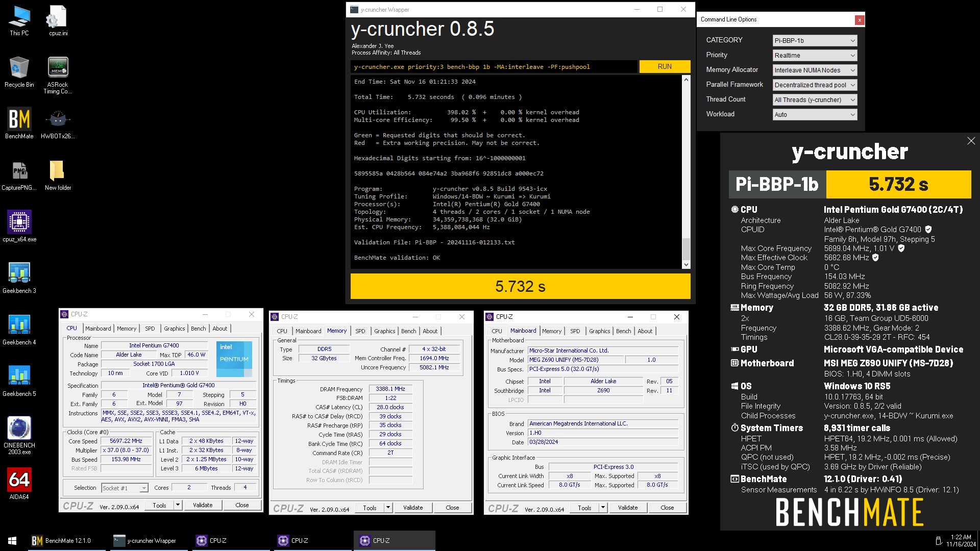Select active third CPU-Z taskbar item
The image size is (980, 551).
394,541
